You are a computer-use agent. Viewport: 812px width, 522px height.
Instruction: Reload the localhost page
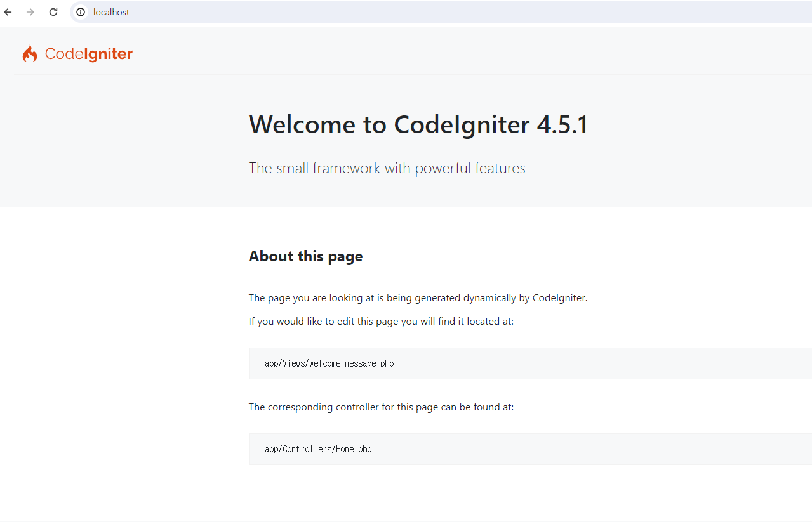pyautogui.click(x=53, y=12)
